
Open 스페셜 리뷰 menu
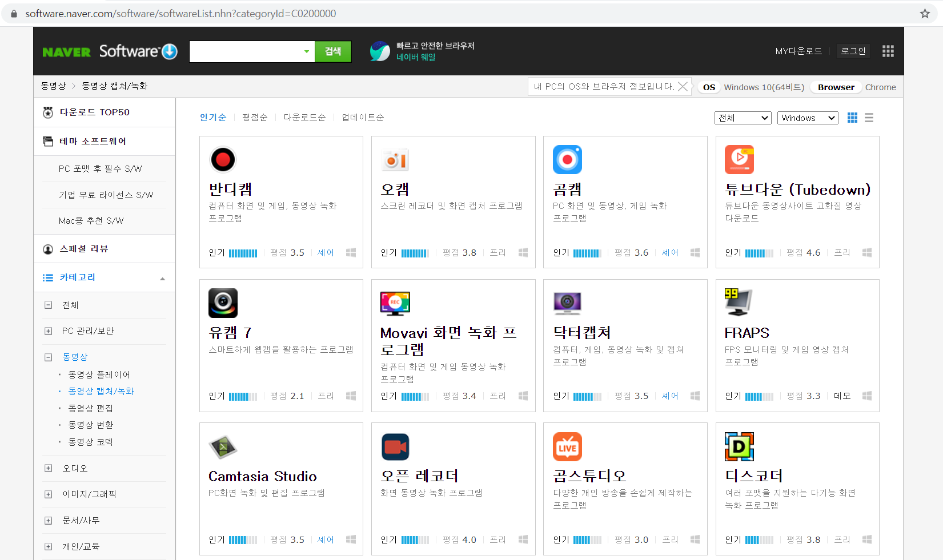point(84,249)
